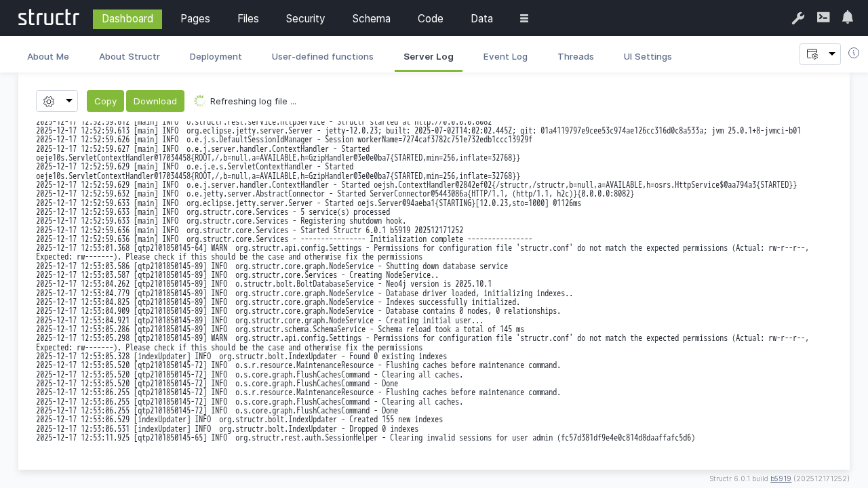Image resolution: width=868 pixels, height=488 pixels.
Task: Open the Threads tab
Action: click(576, 56)
